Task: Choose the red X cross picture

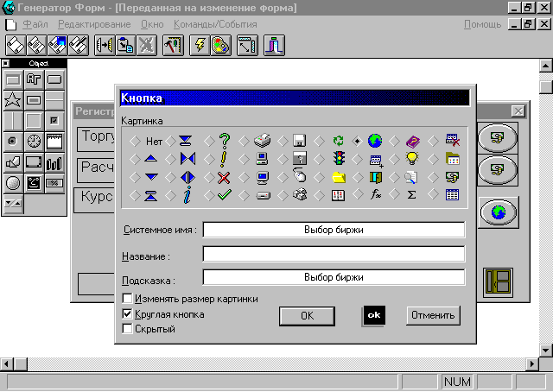Action: click(x=224, y=177)
